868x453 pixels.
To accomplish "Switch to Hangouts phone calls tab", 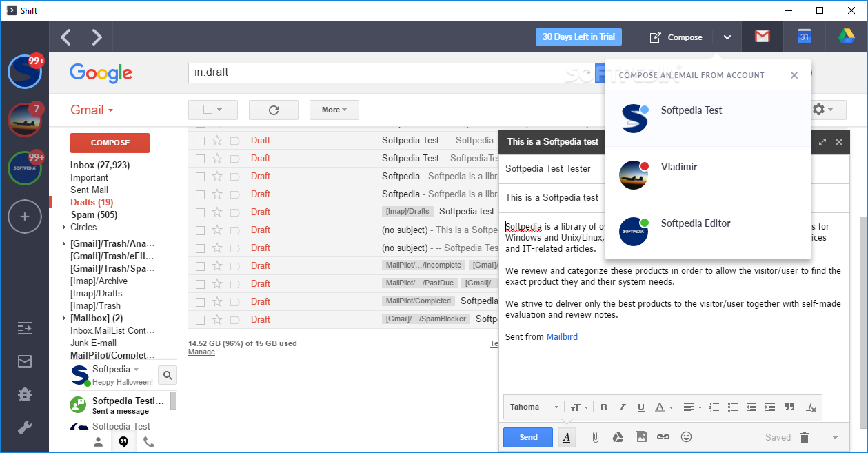I will (149, 442).
